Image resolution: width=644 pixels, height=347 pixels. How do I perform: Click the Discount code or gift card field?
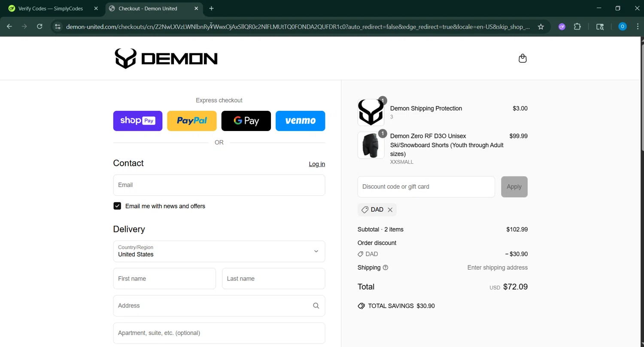click(x=426, y=187)
